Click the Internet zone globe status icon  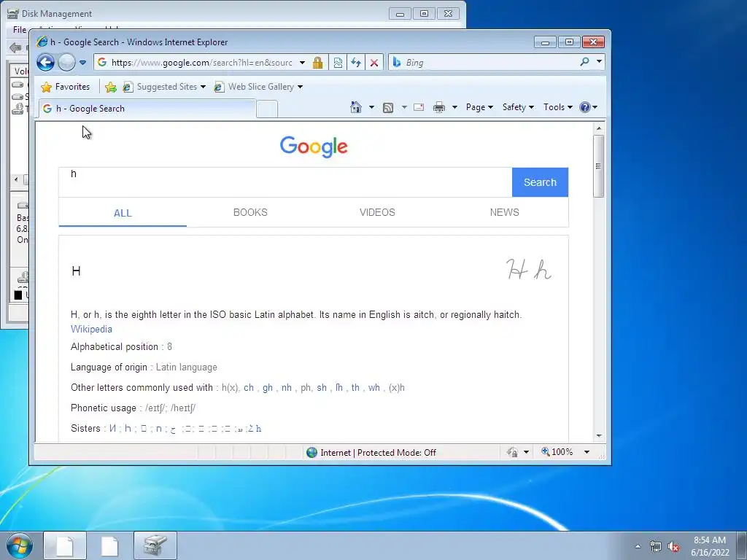coord(311,452)
